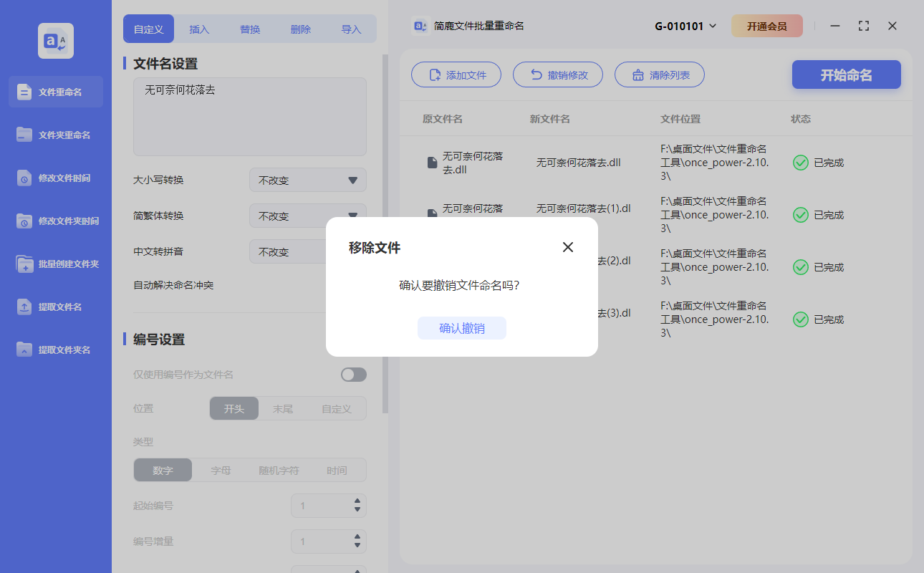
Task: Open the 修改文件夹时间 tool
Action: point(55,221)
